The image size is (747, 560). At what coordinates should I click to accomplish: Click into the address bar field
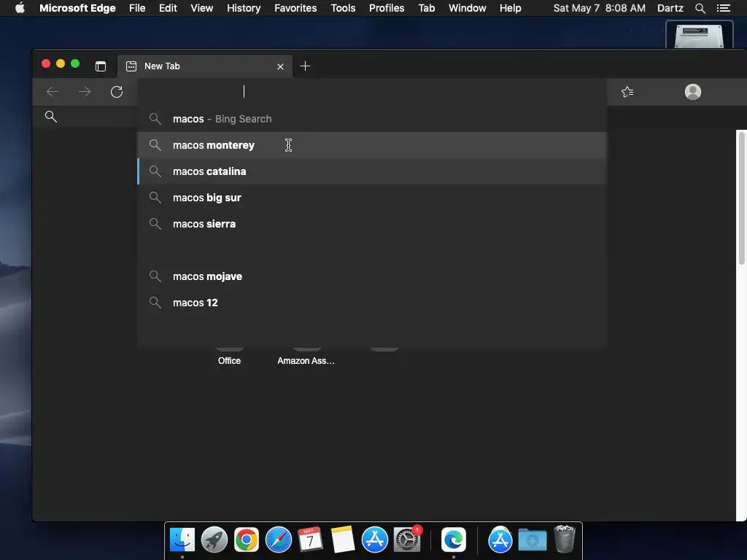(x=371, y=91)
